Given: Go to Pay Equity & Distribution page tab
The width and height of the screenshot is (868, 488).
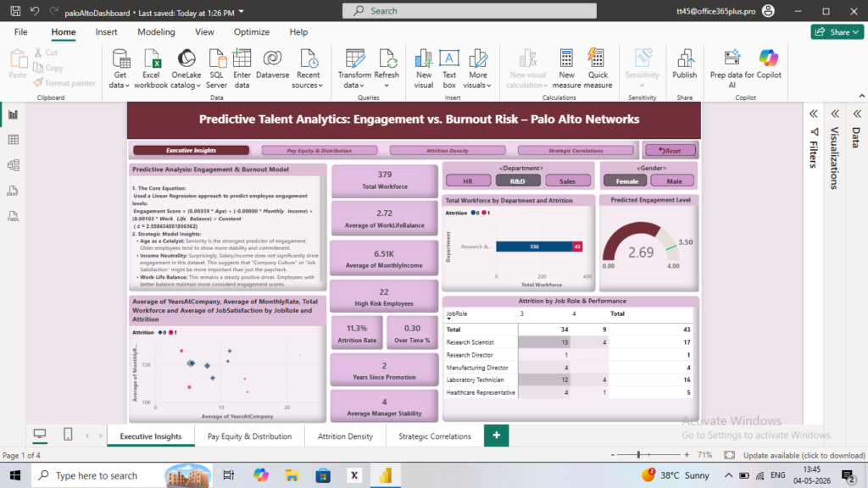Looking at the screenshot, I should pyautogui.click(x=250, y=436).
